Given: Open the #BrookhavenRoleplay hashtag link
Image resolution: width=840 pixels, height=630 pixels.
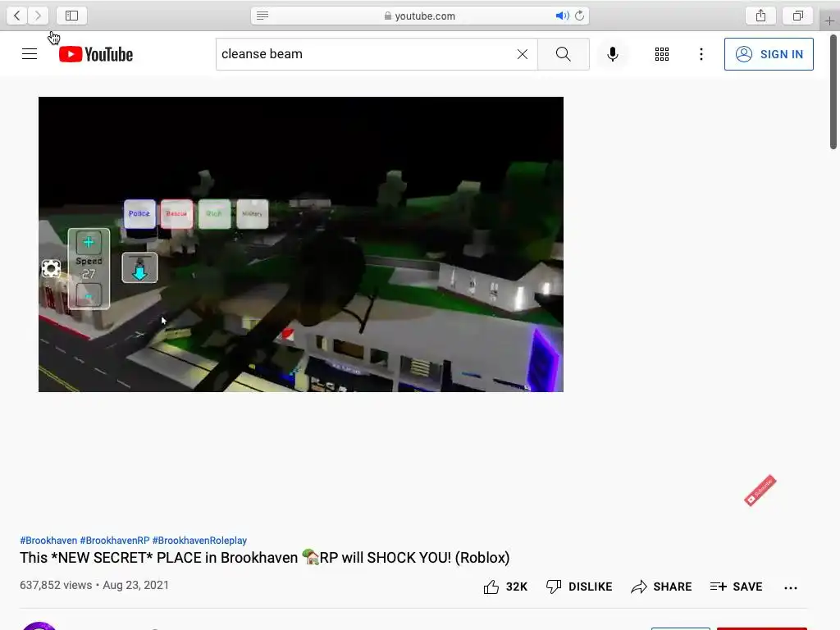Looking at the screenshot, I should click(x=199, y=541).
